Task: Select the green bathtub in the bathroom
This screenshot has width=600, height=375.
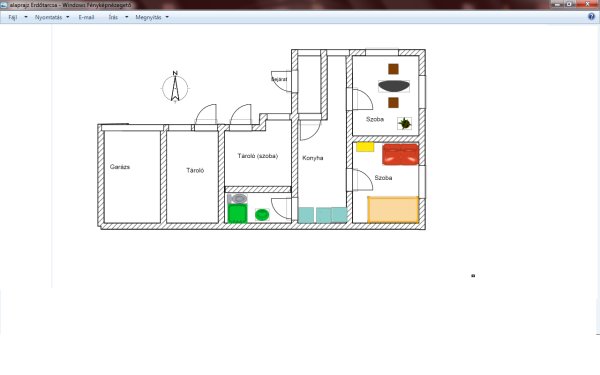Action: 237,214
